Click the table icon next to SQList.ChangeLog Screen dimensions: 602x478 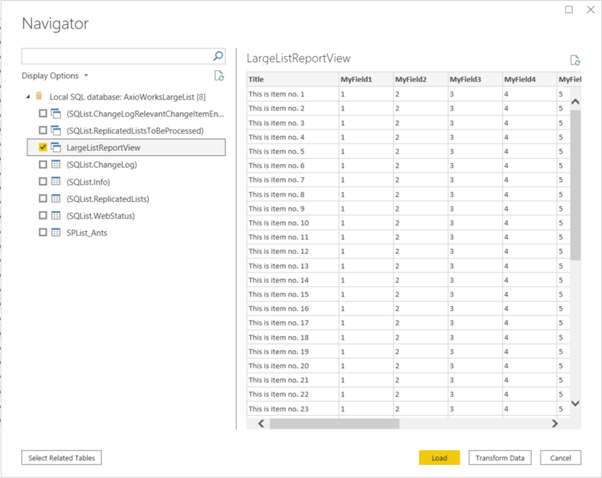coord(56,164)
